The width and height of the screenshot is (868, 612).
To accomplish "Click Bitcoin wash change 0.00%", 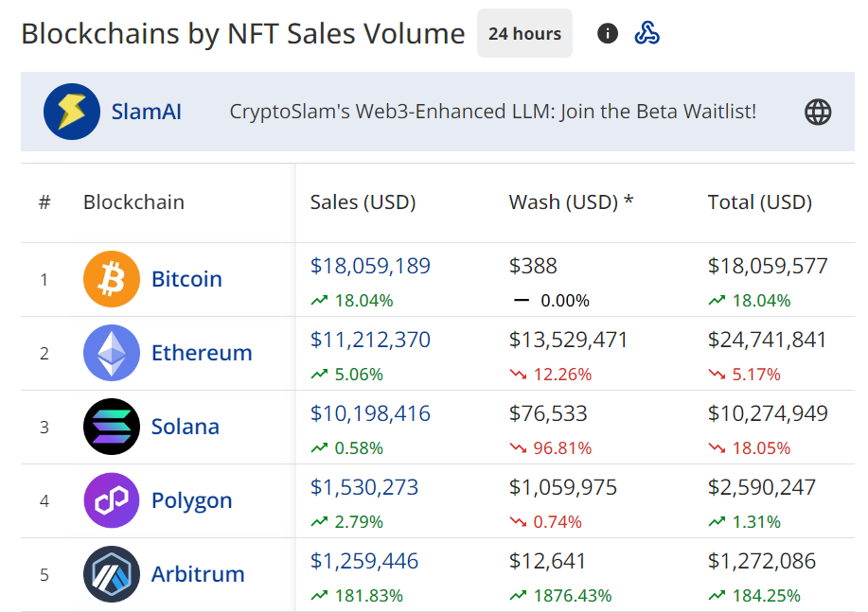I will (565, 301).
